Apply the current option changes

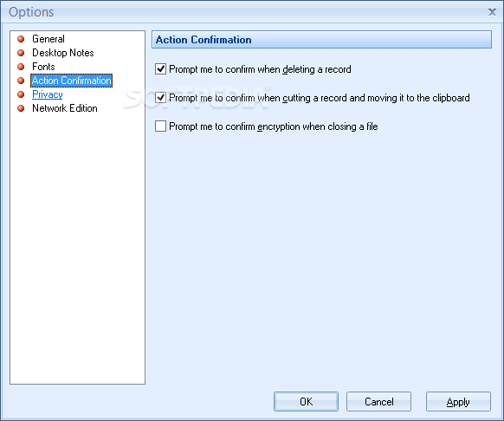pos(458,401)
